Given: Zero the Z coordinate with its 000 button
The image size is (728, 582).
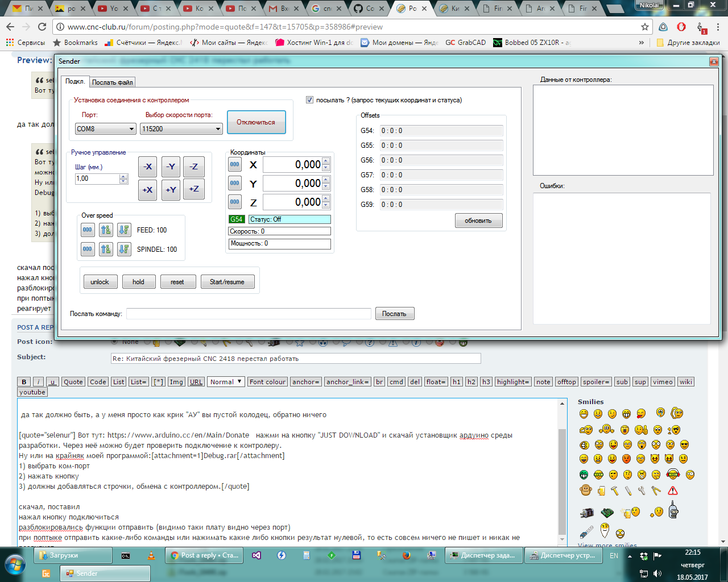Looking at the screenshot, I should pos(235,202).
